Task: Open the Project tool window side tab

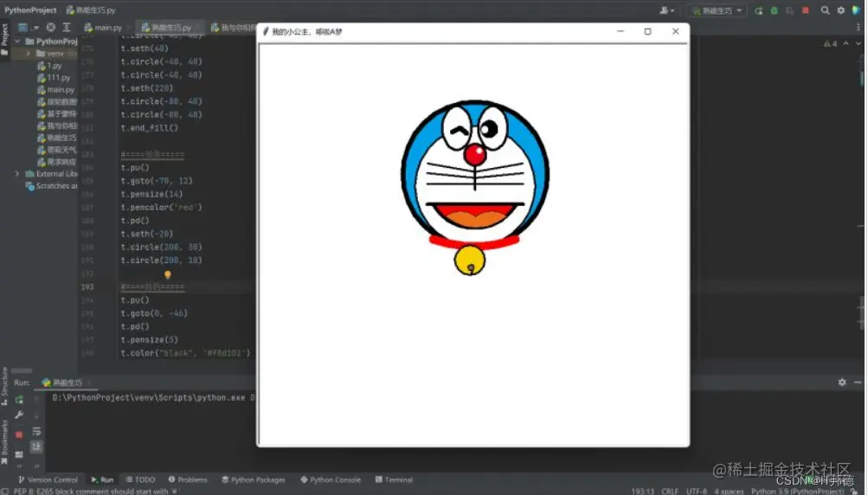Action: [4, 39]
